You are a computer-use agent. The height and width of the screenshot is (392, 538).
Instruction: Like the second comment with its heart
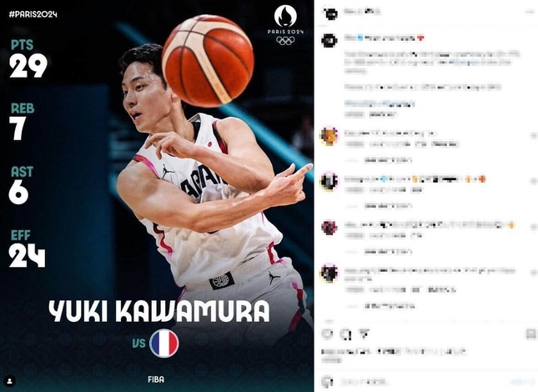pyautogui.click(x=534, y=182)
